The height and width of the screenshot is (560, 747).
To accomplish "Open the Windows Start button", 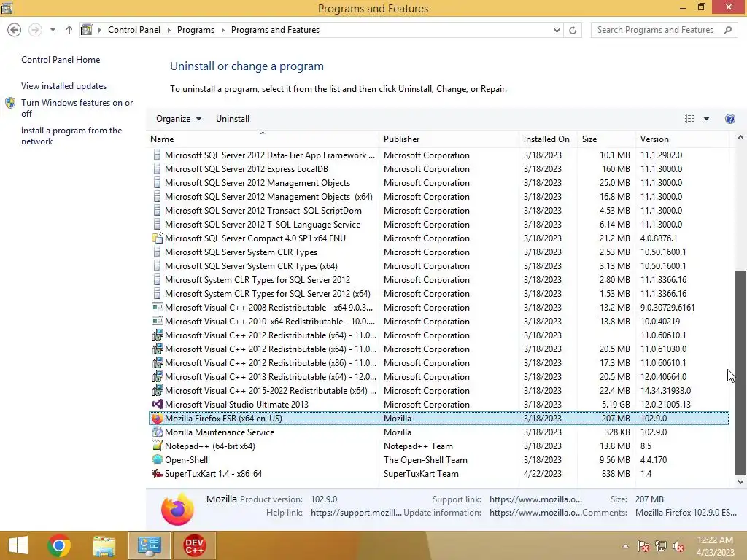I will coord(18,545).
